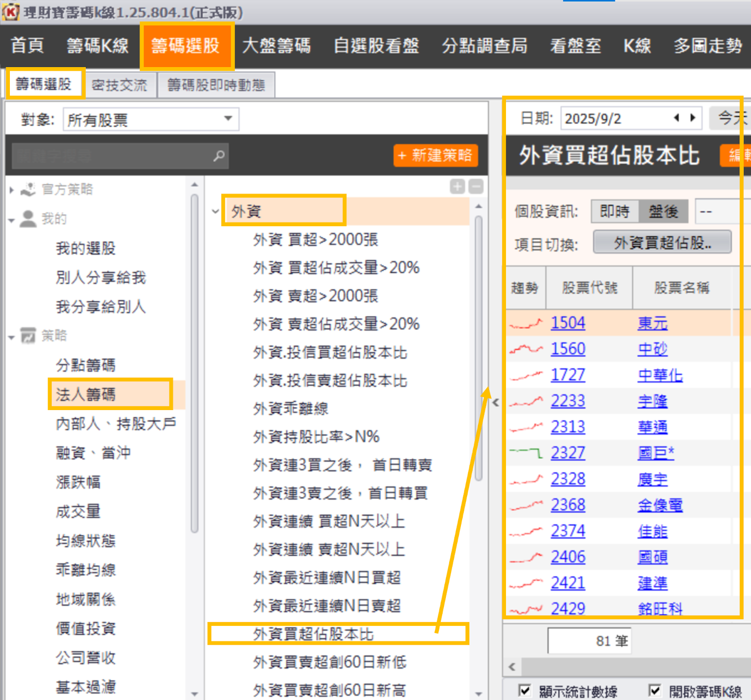This screenshot has width=751, height=700.
Task: Open the 對象 所有股票 dropdown
Action: pos(228,119)
